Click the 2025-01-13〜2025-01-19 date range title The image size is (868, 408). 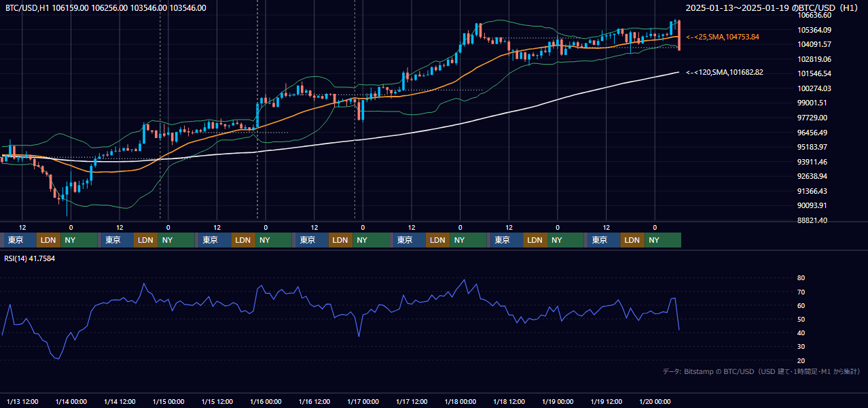tap(773, 7)
